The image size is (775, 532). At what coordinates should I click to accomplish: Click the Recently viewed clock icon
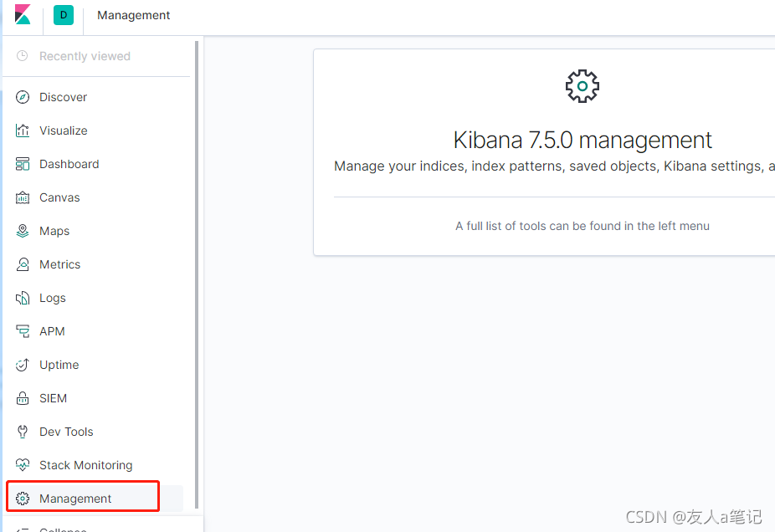[x=23, y=56]
